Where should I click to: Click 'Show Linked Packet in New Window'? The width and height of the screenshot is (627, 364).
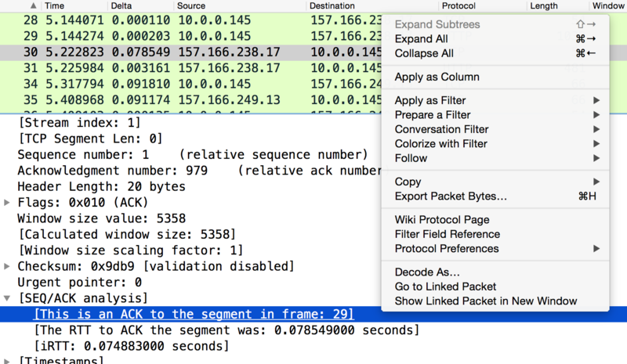pos(485,301)
